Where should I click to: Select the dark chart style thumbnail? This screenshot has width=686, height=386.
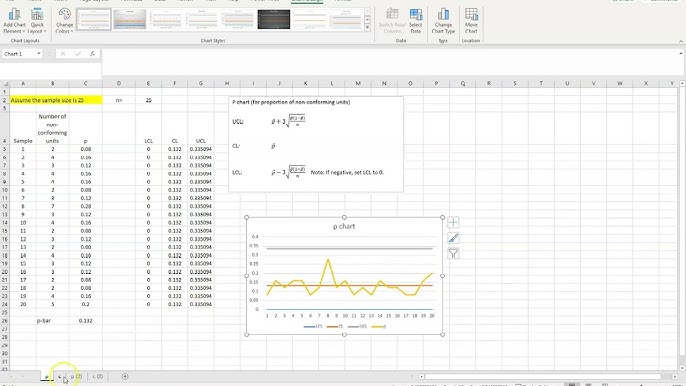tap(273, 20)
